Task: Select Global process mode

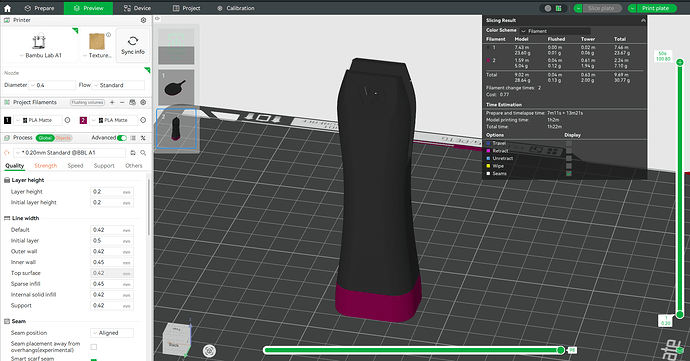Action: 45,138
